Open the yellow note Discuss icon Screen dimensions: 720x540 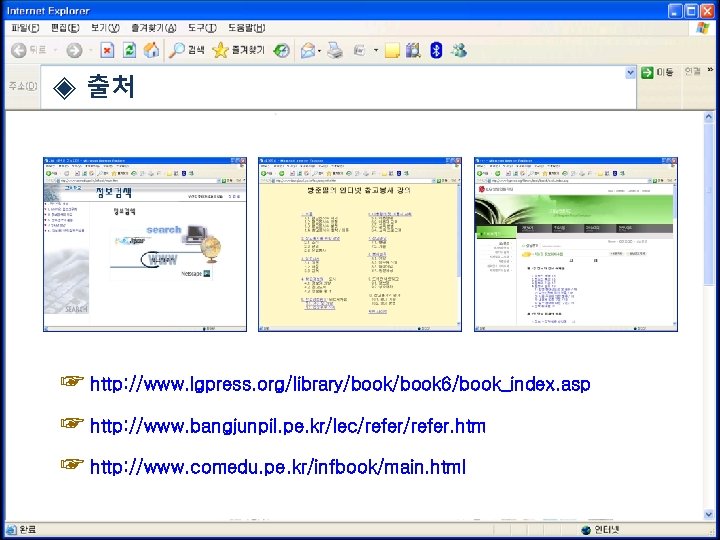392,50
